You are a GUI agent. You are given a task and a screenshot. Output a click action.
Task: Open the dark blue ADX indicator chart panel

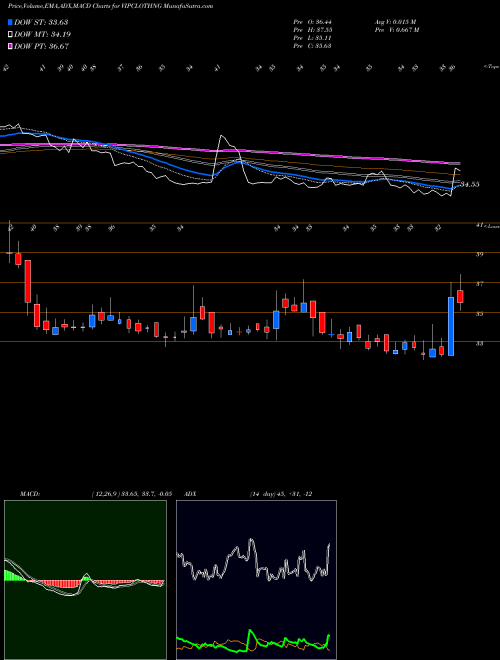coord(256,580)
